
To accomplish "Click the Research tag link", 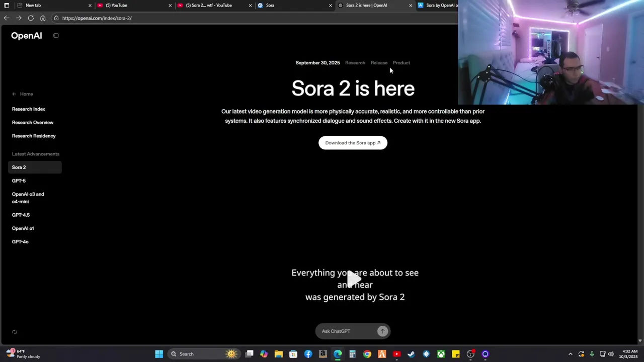I will (x=355, y=63).
